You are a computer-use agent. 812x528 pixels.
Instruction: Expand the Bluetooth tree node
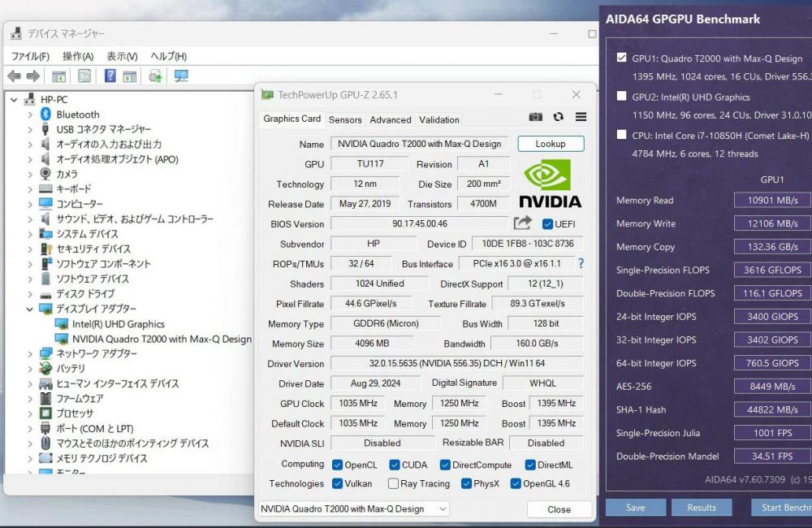click(30, 115)
